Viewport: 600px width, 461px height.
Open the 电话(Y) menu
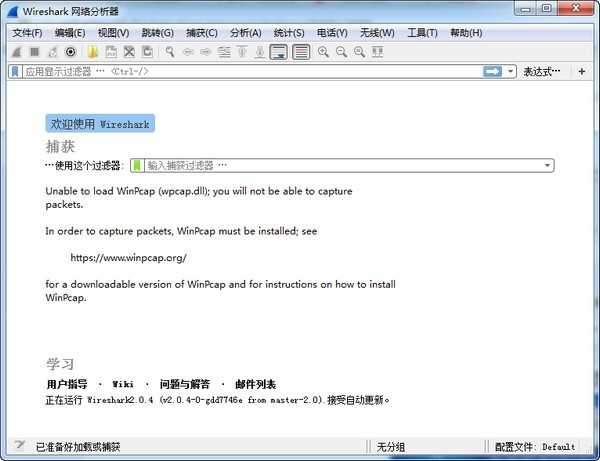pos(332,33)
